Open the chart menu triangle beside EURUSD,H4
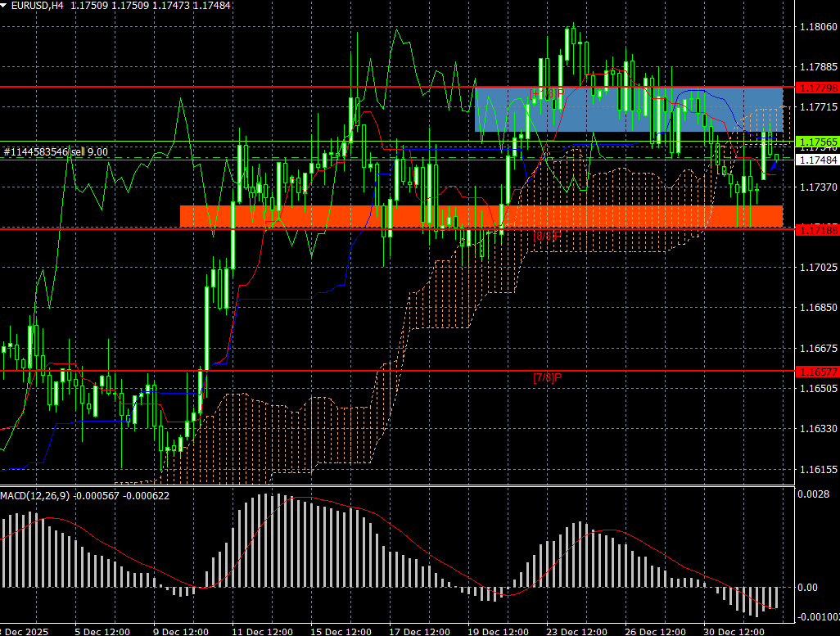This screenshot has height=636, width=840. pos(4,5)
